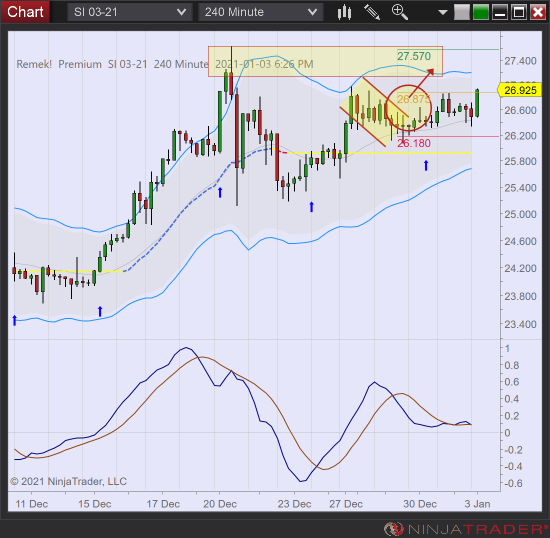
Task: Expand the toolbar overflow arrow
Action: coord(443,13)
